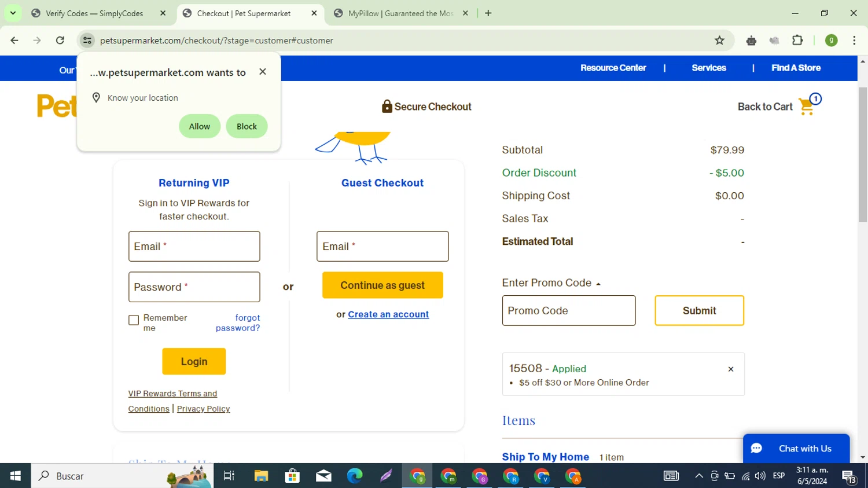
Task: Click the ESP language indicator
Action: pos(779,476)
